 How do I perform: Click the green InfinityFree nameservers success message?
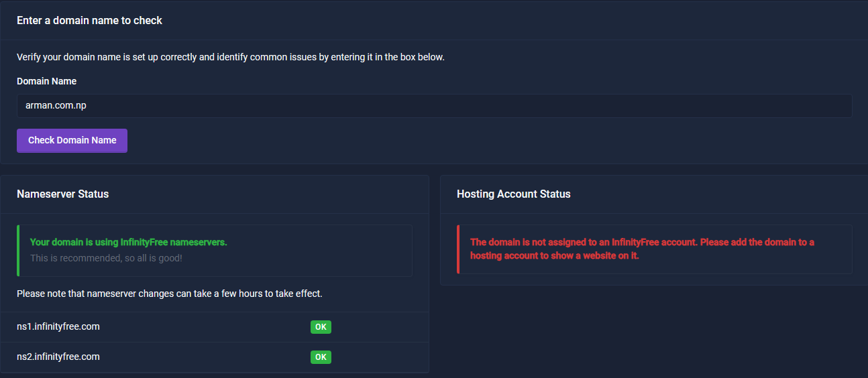(x=129, y=243)
